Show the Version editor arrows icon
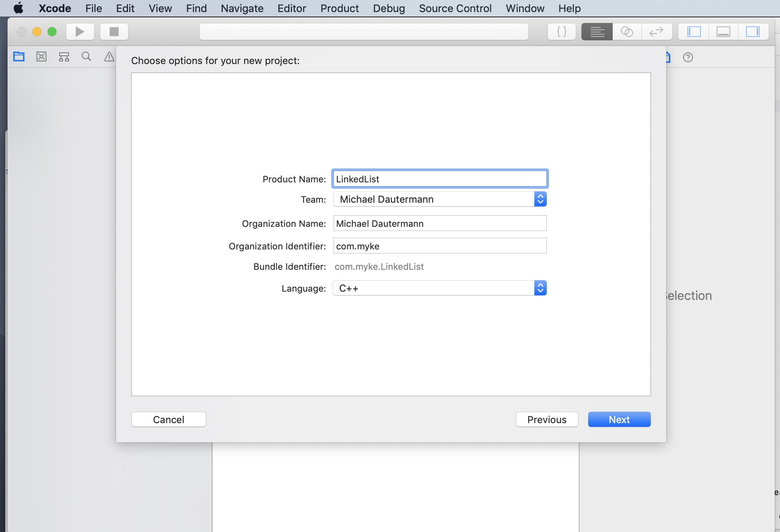780x532 pixels. (656, 32)
